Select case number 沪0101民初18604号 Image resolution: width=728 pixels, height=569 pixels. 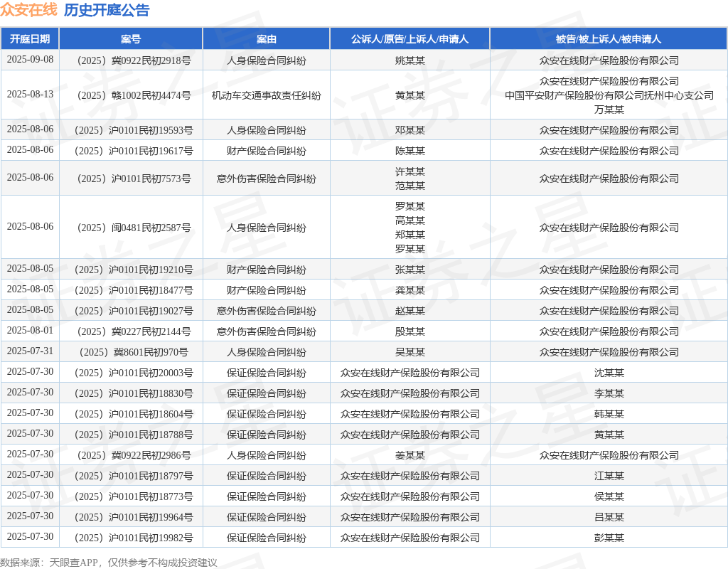tap(134, 414)
